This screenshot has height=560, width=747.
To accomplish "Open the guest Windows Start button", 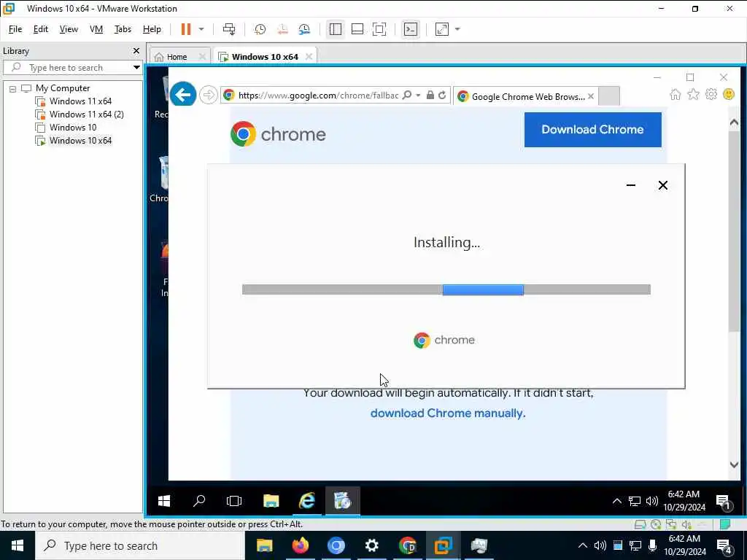I will (x=164, y=500).
